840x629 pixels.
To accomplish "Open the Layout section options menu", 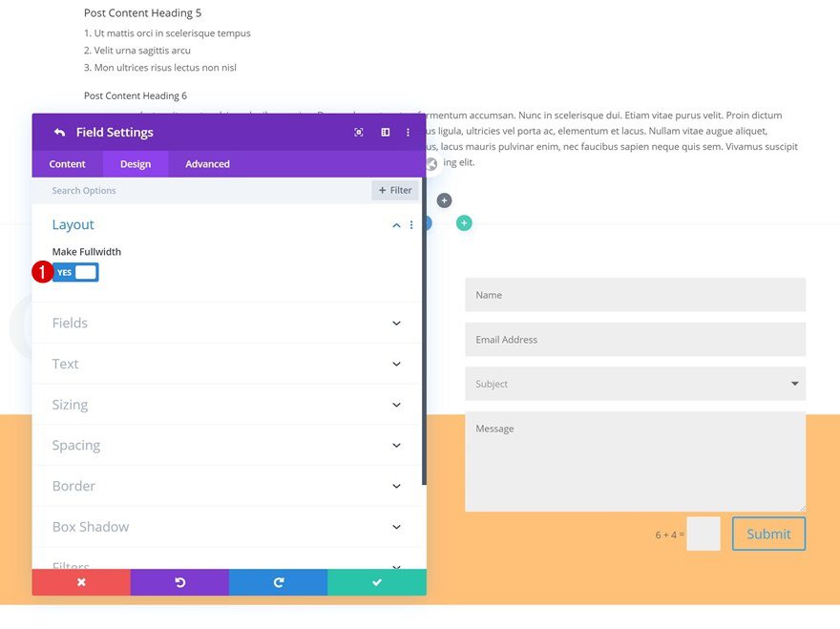I will click(411, 224).
